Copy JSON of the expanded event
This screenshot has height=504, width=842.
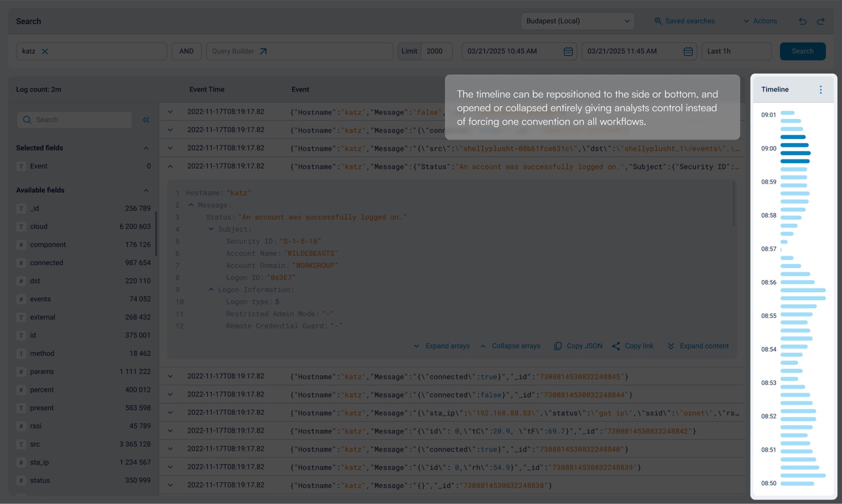(578, 346)
